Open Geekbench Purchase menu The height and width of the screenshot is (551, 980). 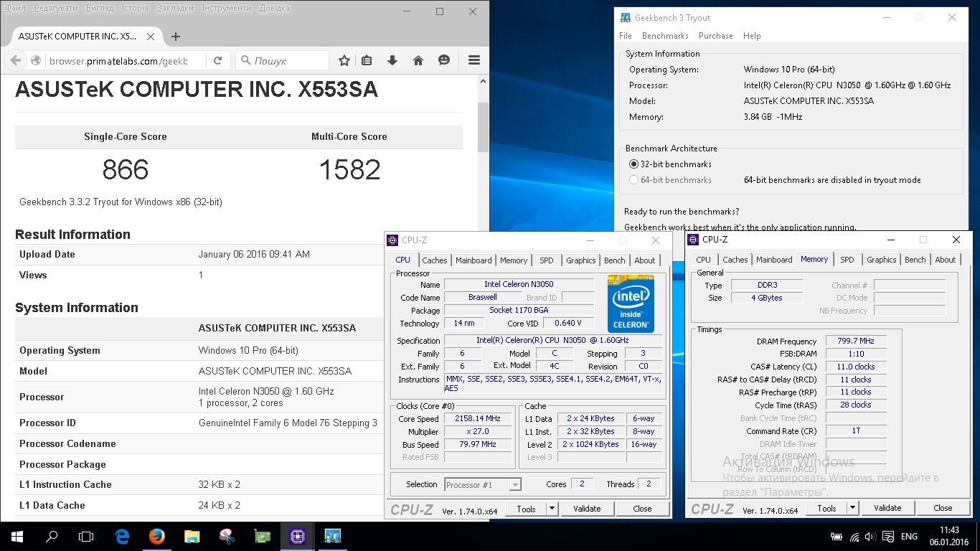coord(715,36)
